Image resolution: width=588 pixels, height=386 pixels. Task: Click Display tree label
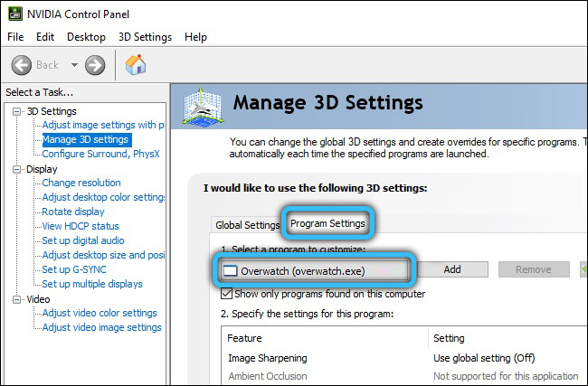point(42,169)
